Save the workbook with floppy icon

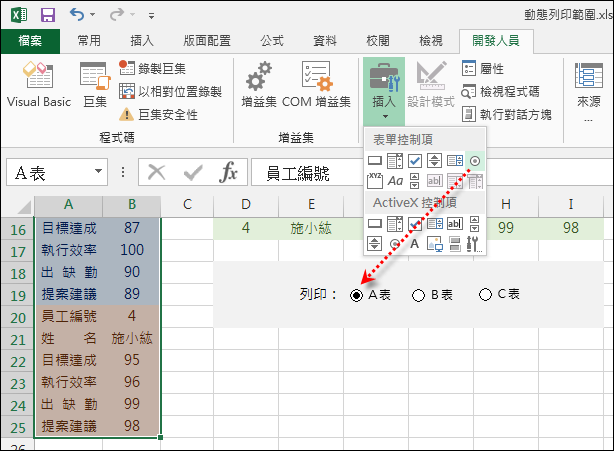[48, 15]
